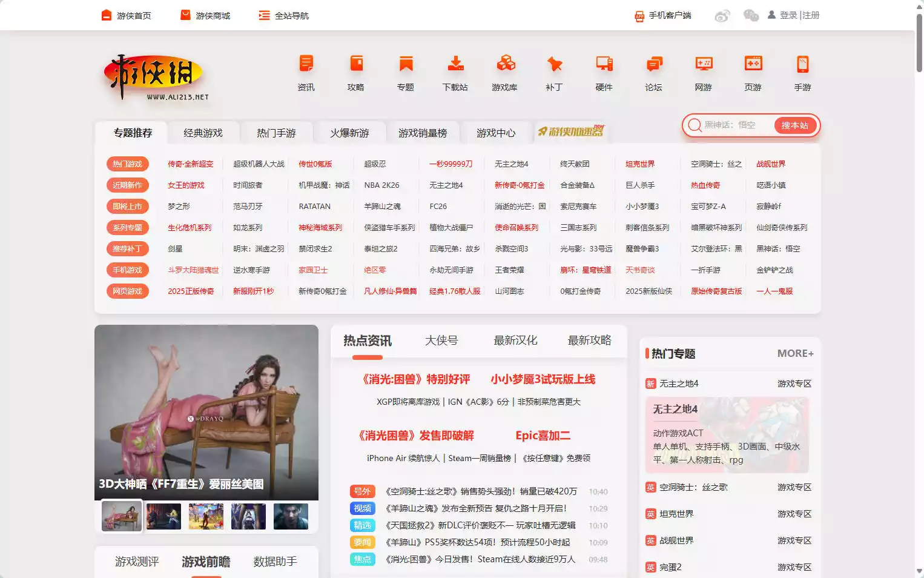
Task: Open the 游侠加速器 banner tab
Action: (571, 131)
